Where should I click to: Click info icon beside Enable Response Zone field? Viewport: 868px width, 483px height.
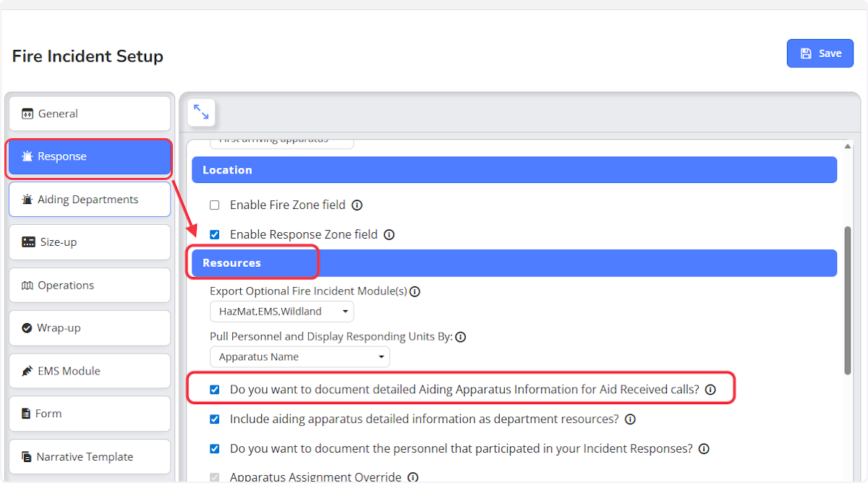[x=388, y=235]
